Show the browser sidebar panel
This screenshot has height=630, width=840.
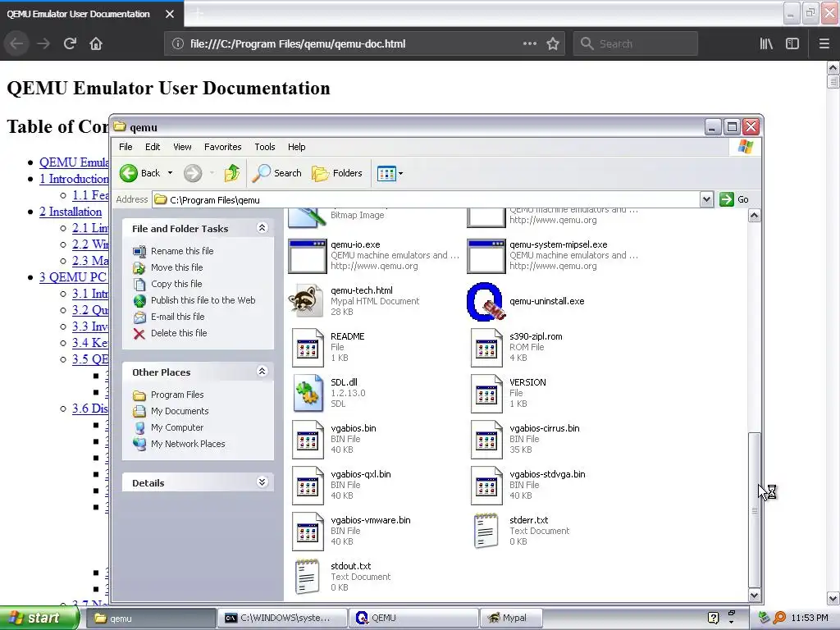[792, 43]
